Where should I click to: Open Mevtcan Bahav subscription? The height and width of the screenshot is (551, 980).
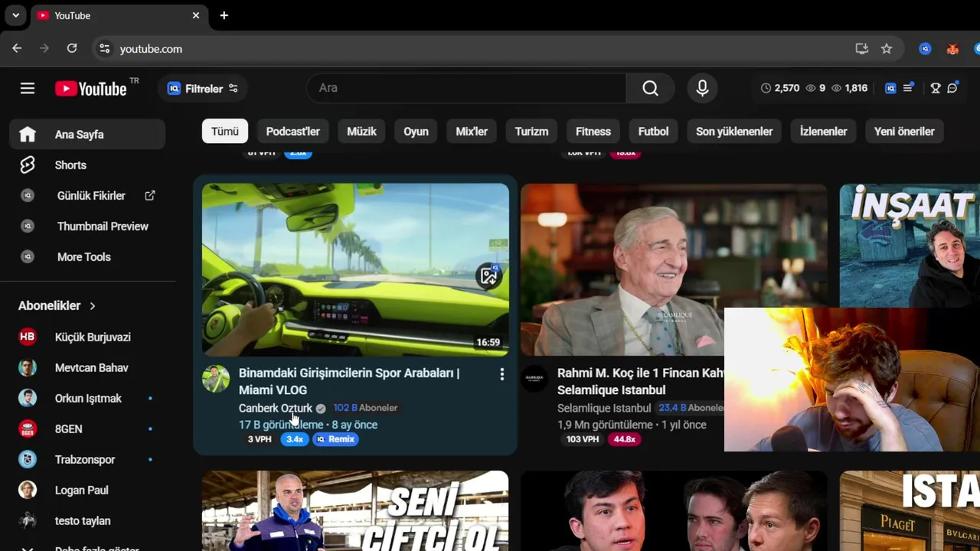click(x=87, y=368)
